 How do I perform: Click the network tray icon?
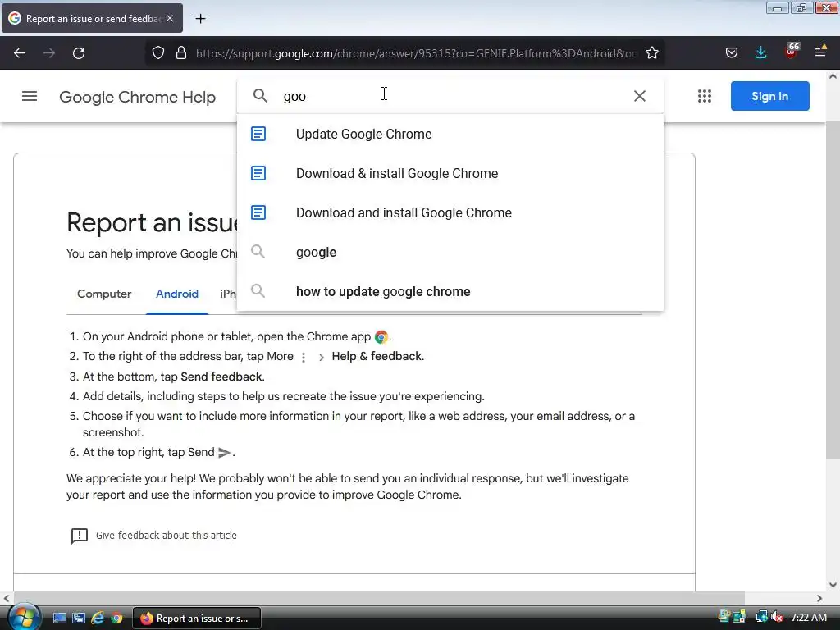(x=761, y=618)
